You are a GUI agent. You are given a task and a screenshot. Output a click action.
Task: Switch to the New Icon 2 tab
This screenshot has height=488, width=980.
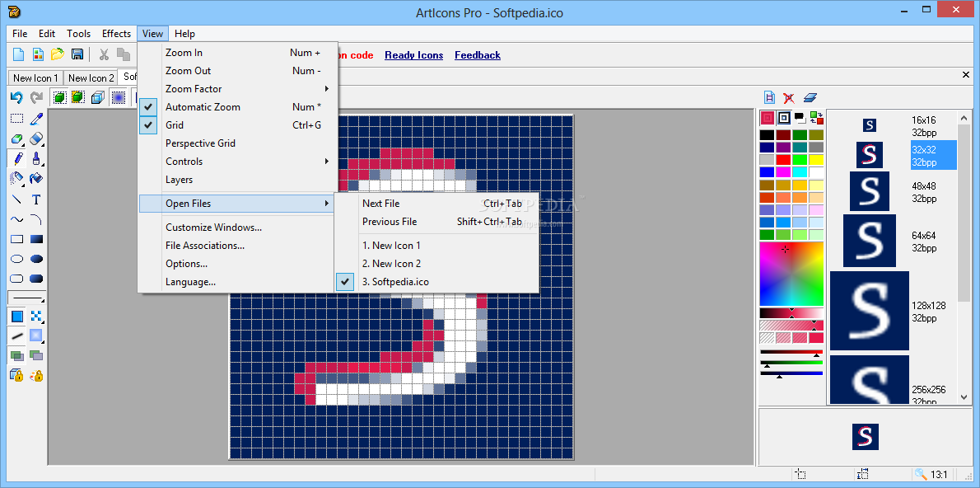(x=91, y=78)
